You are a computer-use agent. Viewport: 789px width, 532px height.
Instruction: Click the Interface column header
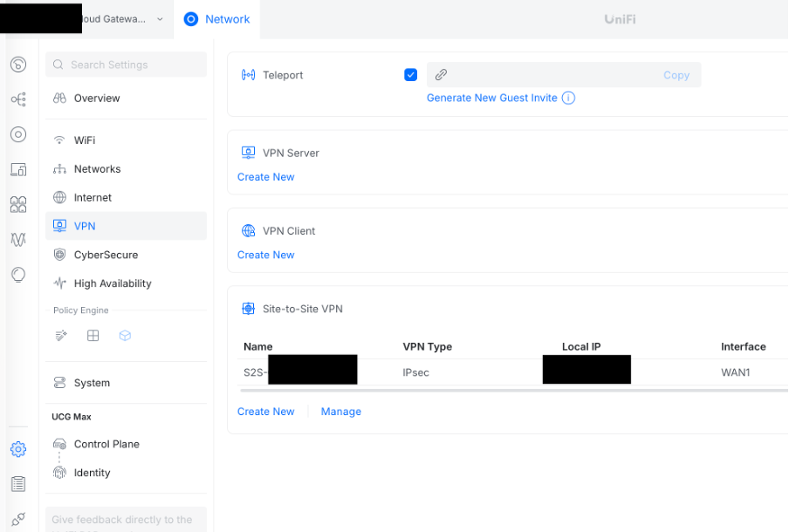coord(744,347)
